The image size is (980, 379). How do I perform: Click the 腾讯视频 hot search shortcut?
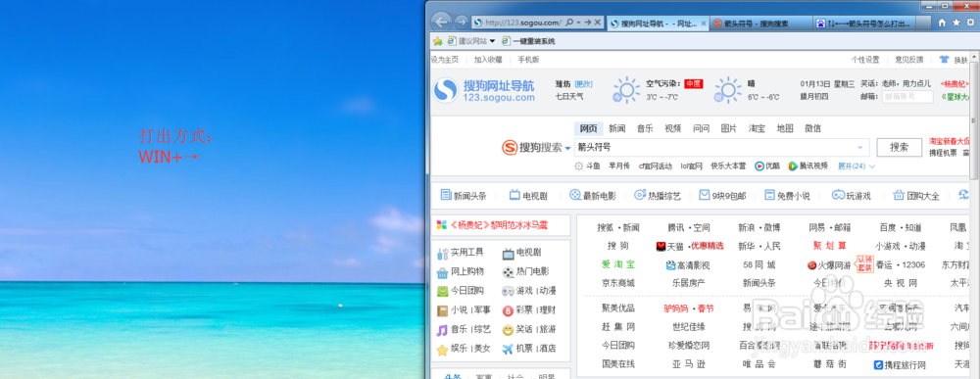[x=808, y=166]
